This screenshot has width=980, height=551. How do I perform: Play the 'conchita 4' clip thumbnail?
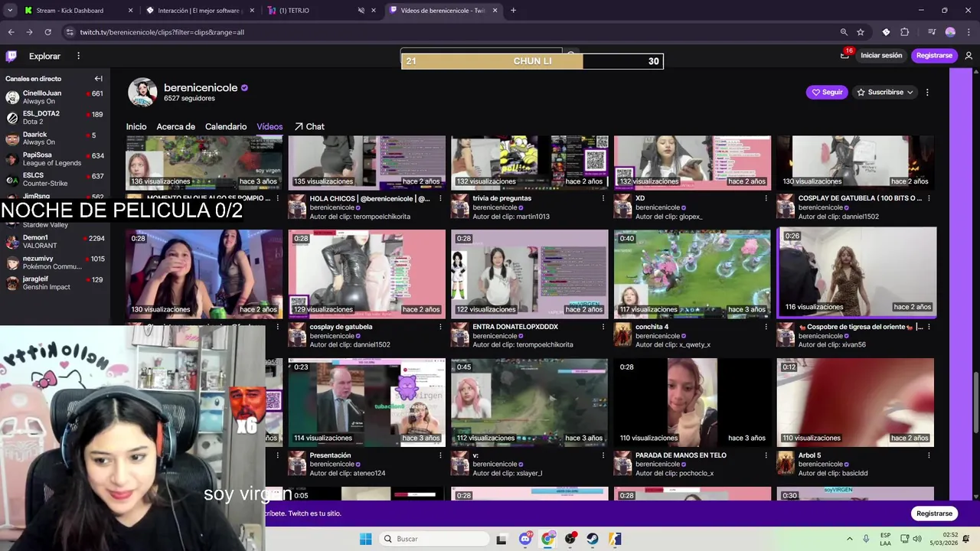(x=692, y=274)
